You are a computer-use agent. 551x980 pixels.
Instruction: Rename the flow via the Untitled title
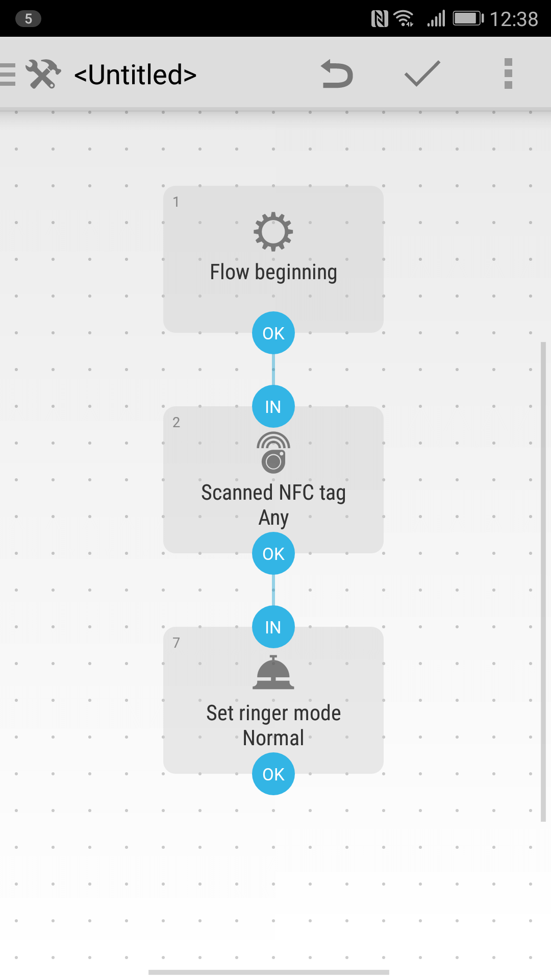click(x=135, y=75)
